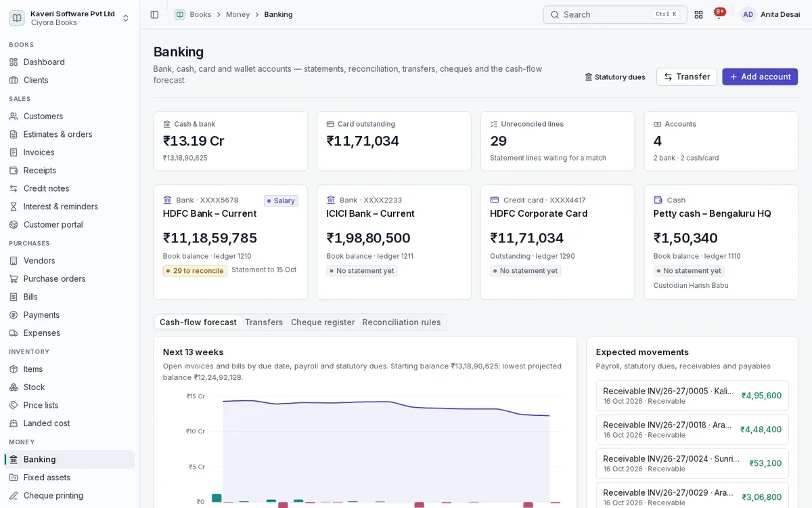The height and width of the screenshot is (508, 812).
Task: Click the Books breadcrumb icon
Action: click(x=179, y=14)
